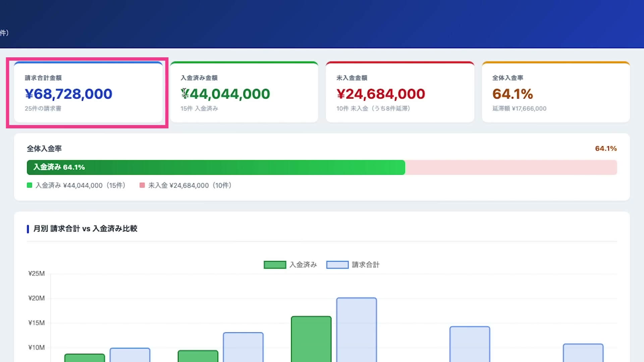
Task: Click the pink unpaid portion of the progress bar
Action: (511, 167)
